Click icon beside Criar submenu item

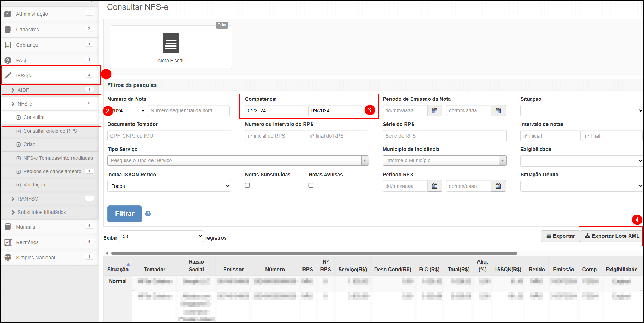[19, 145]
